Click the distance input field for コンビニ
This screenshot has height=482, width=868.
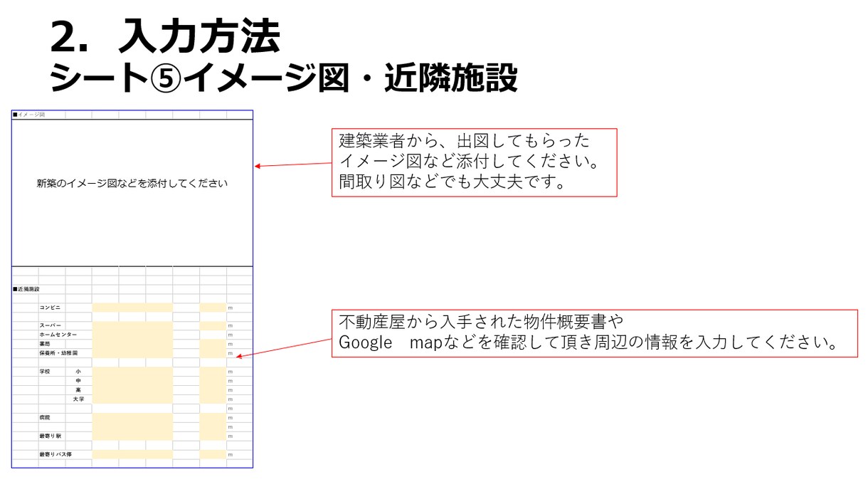[x=213, y=308]
